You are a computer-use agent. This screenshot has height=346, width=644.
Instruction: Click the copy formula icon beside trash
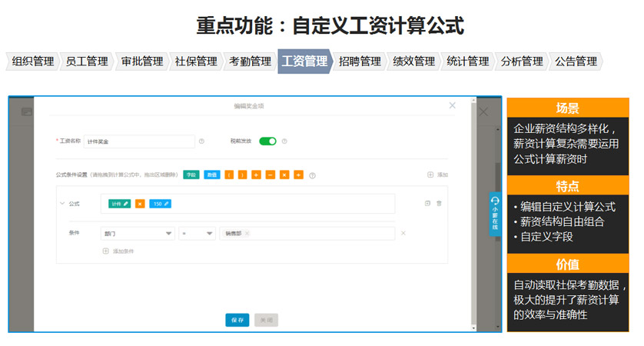(427, 204)
